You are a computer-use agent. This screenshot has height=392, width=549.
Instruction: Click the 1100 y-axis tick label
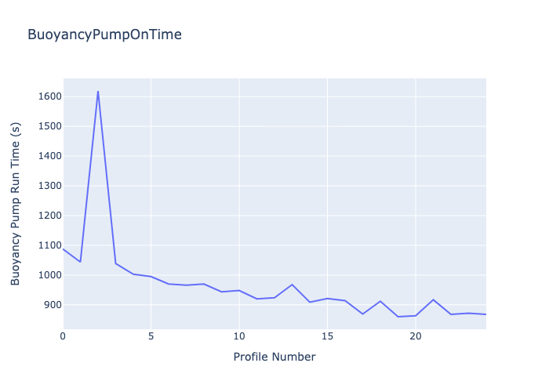click(49, 245)
